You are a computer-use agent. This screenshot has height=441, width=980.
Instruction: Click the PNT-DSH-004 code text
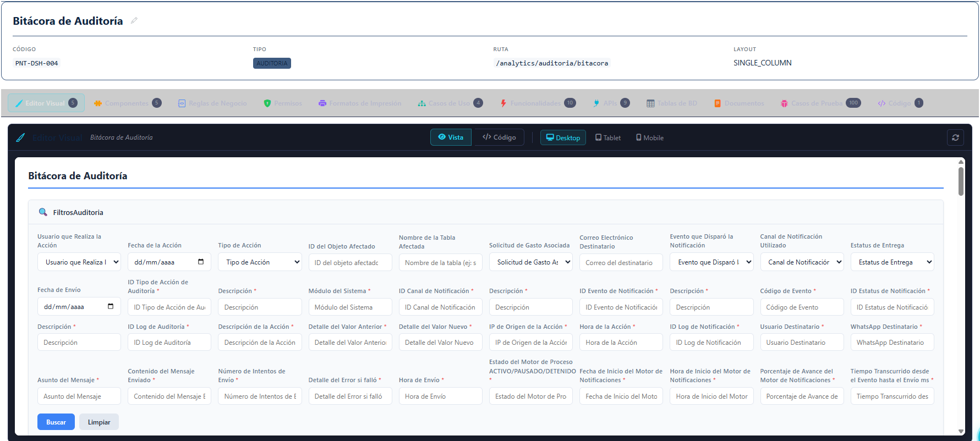[x=36, y=63]
